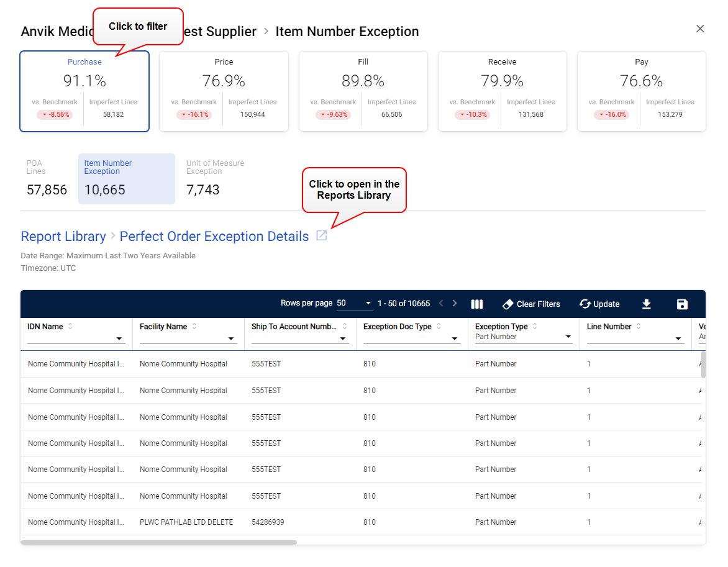Open the Exception Doc Type filter dropdown
728x567 pixels.
(x=455, y=339)
